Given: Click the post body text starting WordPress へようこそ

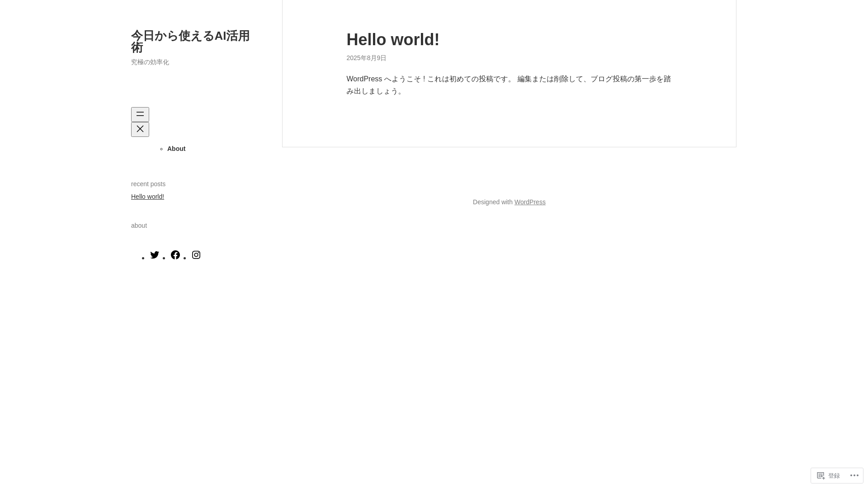Looking at the screenshot, I should [x=509, y=85].
